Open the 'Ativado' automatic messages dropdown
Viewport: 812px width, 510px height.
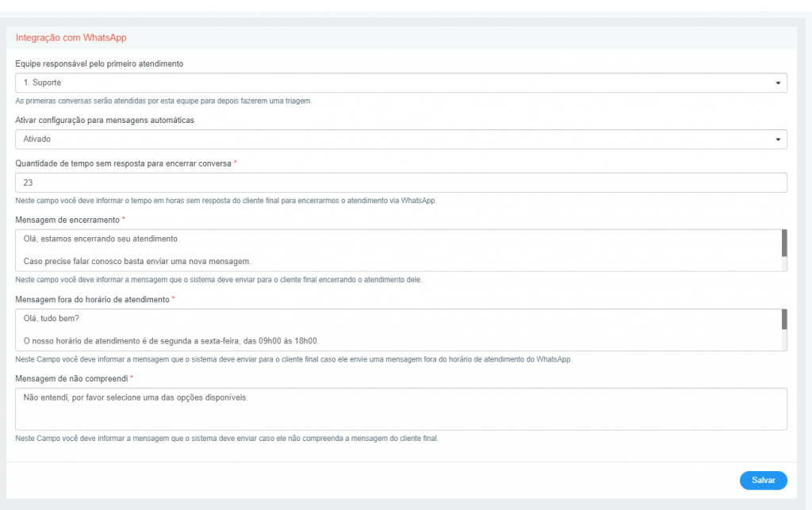click(400, 140)
